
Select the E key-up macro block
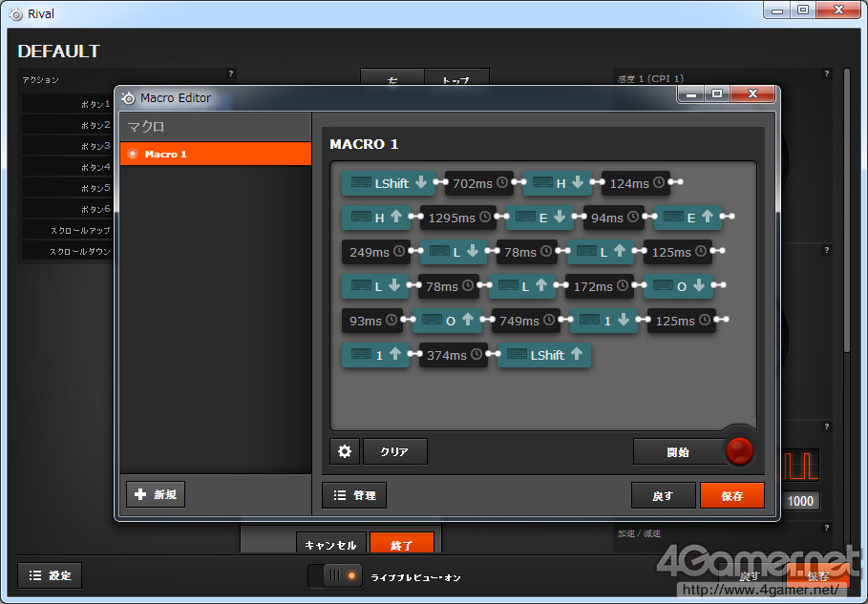(x=688, y=218)
